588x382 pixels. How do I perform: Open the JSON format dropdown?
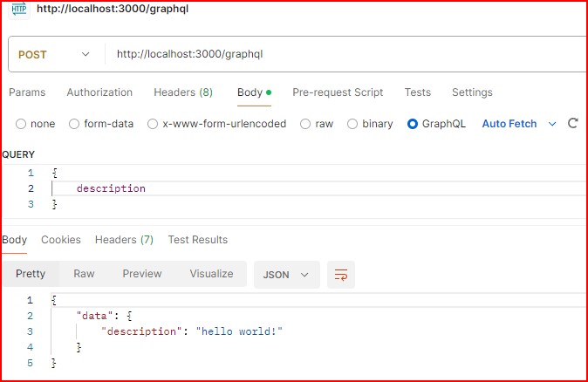click(286, 274)
